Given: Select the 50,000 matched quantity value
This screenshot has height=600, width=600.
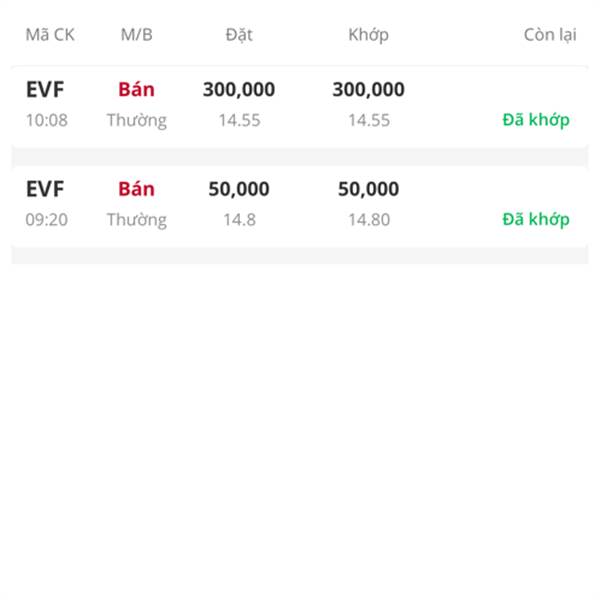Looking at the screenshot, I should [x=368, y=189].
